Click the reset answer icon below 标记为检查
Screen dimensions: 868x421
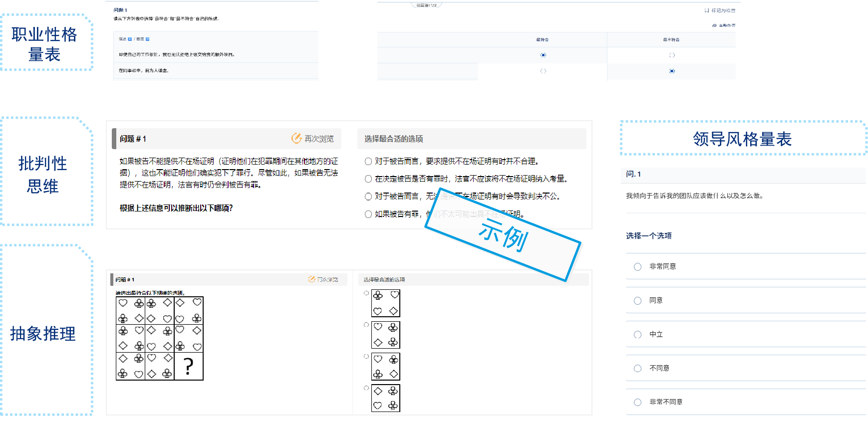715,25
